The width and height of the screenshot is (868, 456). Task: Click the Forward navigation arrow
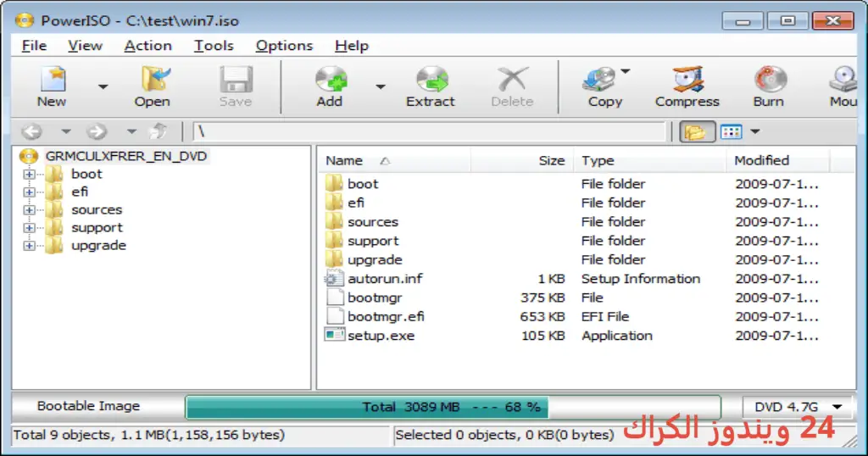tap(97, 131)
